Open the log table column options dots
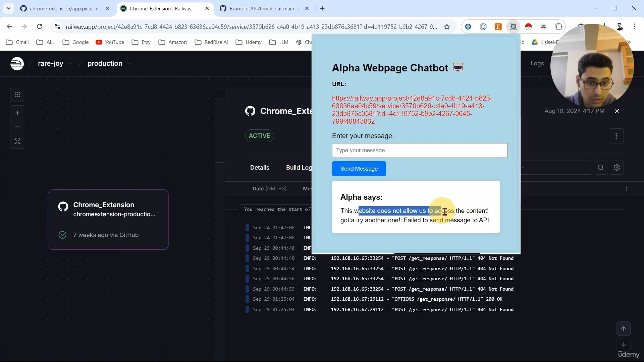The width and height of the screenshot is (644, 362). pos(626,189)
